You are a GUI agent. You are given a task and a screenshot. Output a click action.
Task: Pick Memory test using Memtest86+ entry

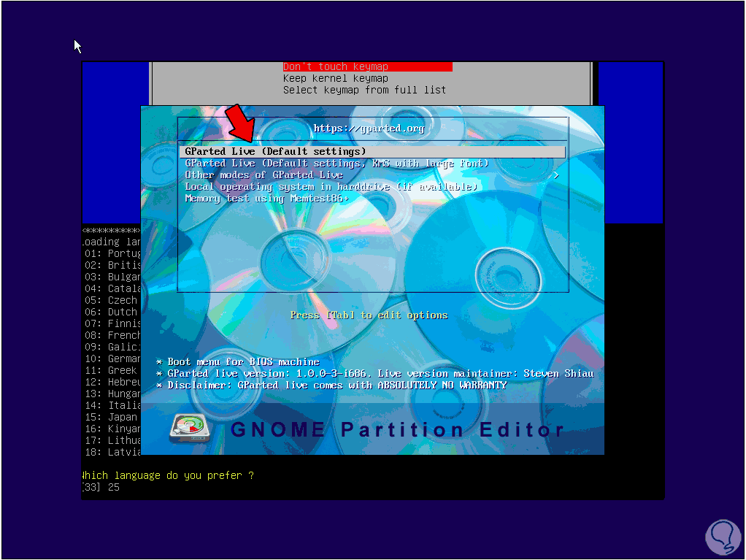click(267, 199)
